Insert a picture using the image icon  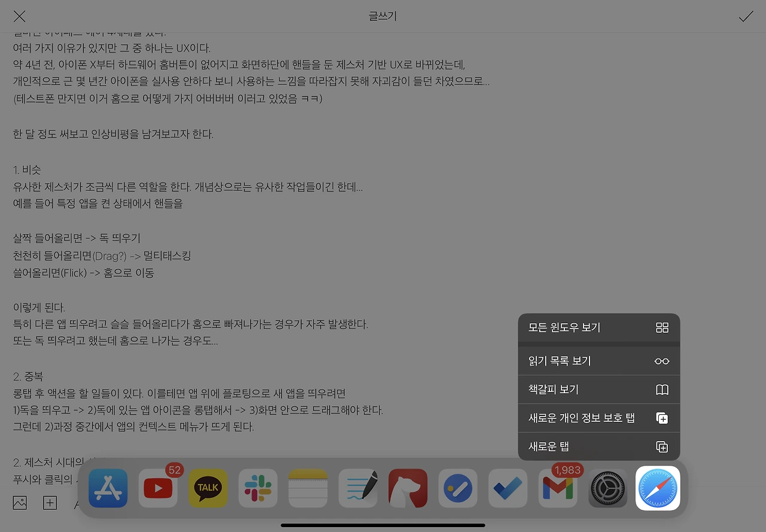(x=20, y=503)
